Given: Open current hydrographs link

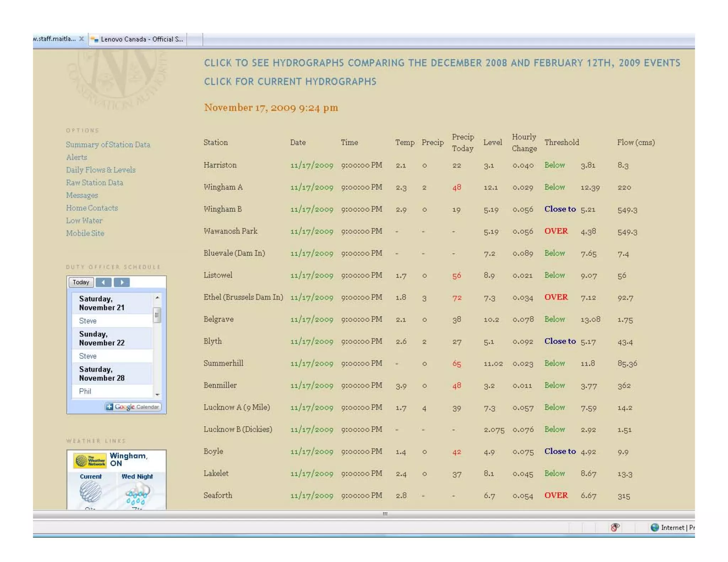Looking at the screenshot, I should click(290, 82).
